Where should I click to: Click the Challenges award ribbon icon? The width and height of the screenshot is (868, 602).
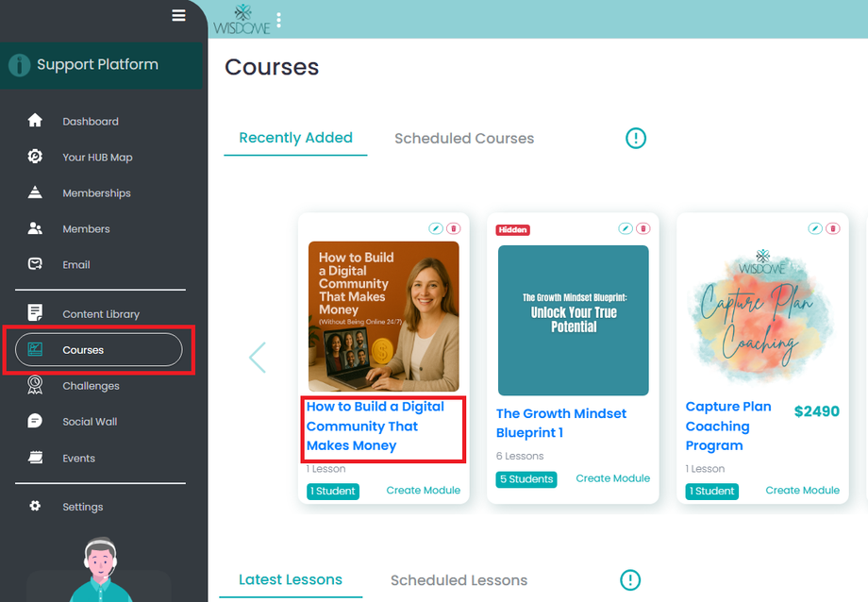point(35,385)
